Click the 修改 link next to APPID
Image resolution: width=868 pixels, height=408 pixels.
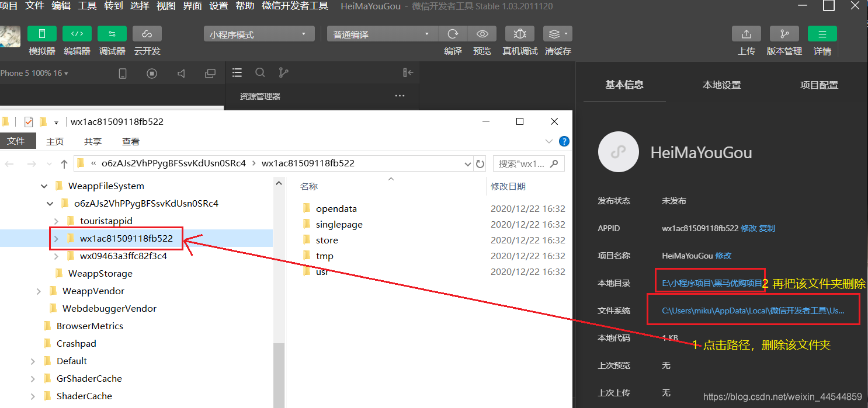[748, 228]
